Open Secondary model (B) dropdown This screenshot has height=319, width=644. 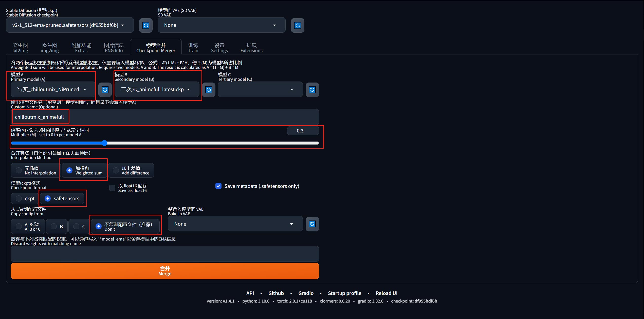[x=157, y=89]
